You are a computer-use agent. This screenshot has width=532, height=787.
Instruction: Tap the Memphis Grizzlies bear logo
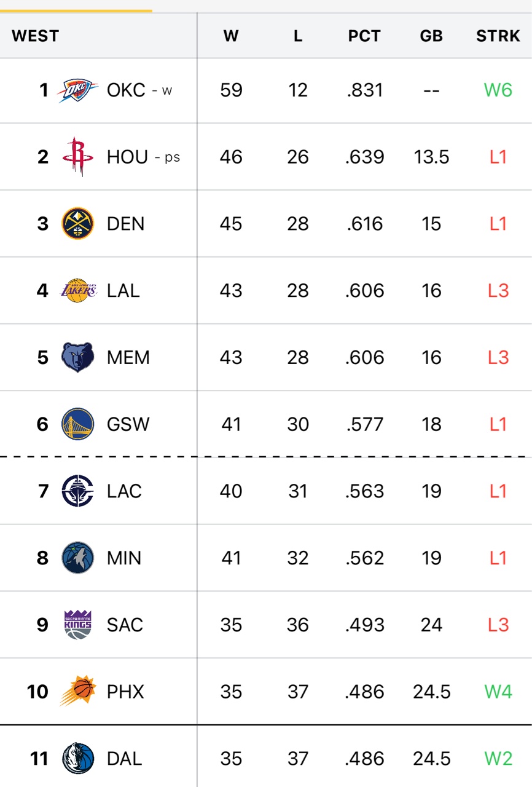click(x=78, y=357)
